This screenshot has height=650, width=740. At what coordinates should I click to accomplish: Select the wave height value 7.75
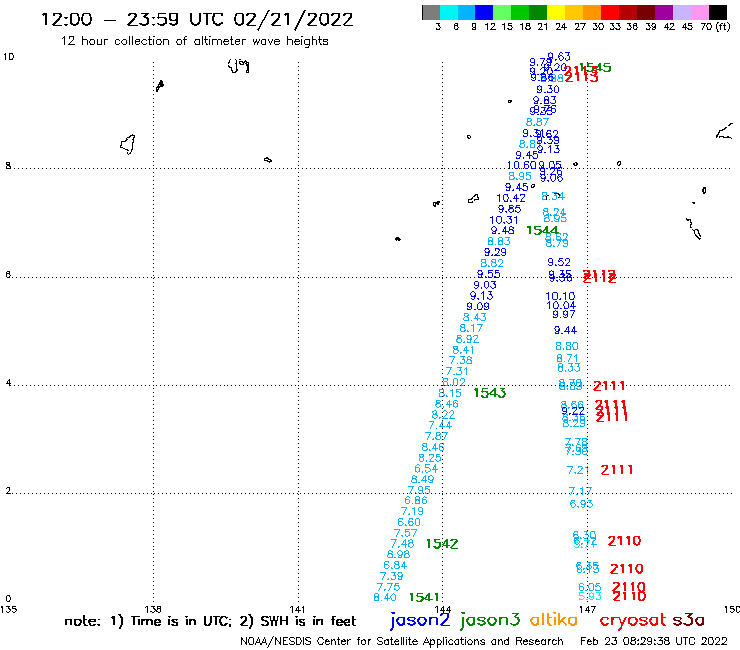coord(388,587)
